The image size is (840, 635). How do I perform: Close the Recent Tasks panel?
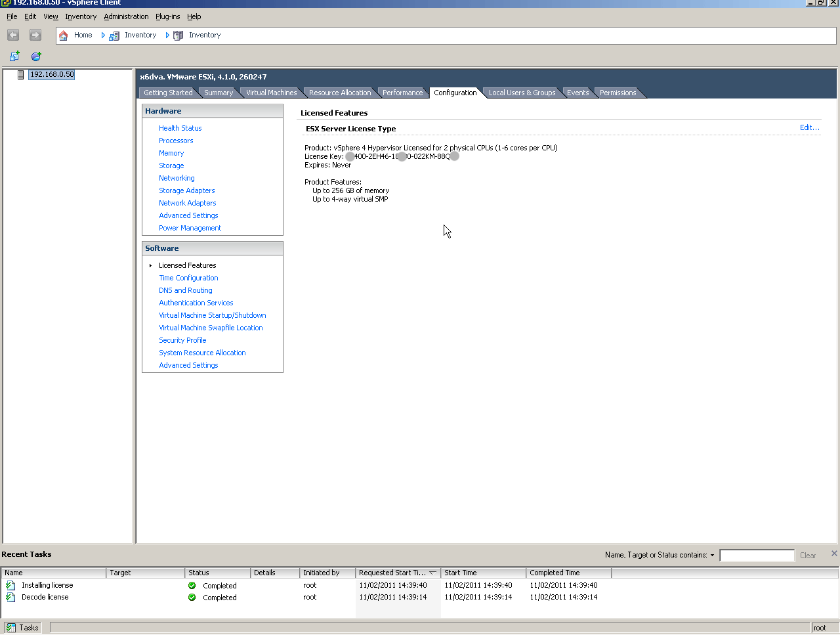point(834,554)
